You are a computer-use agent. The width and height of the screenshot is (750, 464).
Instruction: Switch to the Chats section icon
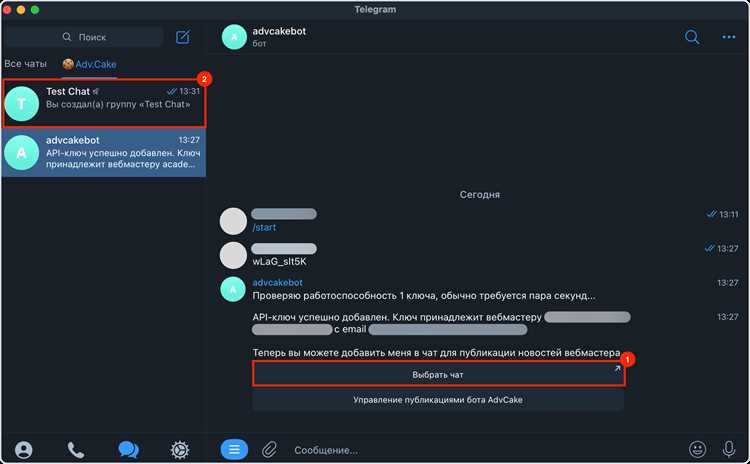click(x=128, y=450)
